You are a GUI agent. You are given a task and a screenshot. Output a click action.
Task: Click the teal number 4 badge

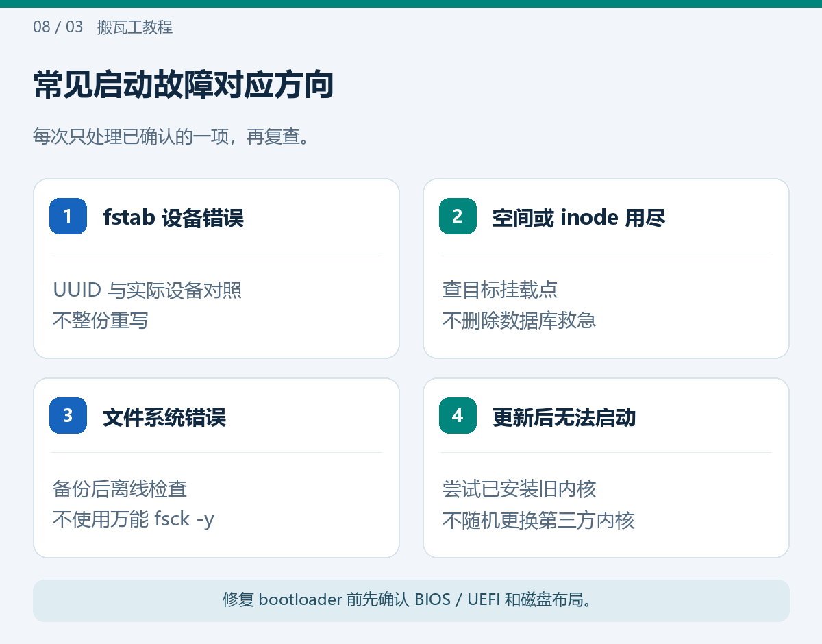(458, 415)
